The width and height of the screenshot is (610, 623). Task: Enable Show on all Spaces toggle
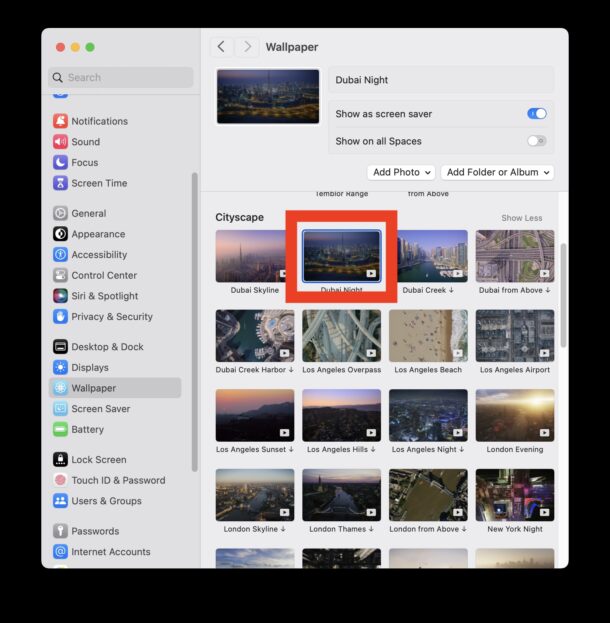coord(537,141)
